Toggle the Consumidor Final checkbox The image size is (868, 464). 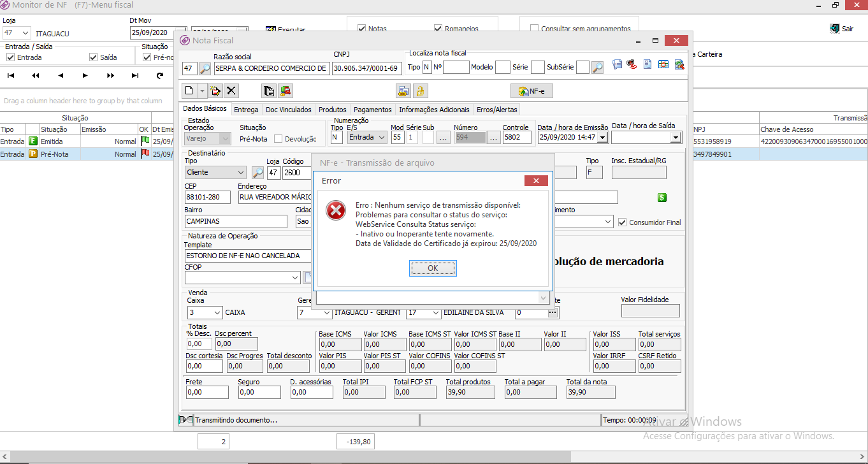623,222
